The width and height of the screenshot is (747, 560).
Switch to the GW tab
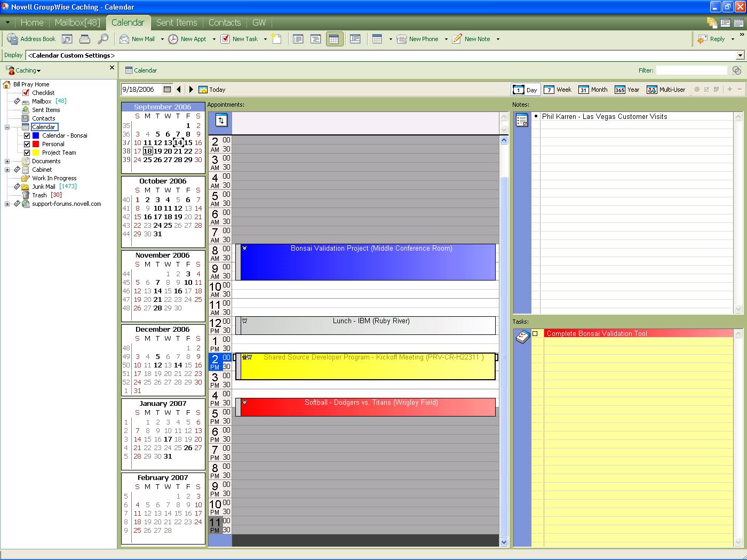pyautogui.click(x=259, y=22)
